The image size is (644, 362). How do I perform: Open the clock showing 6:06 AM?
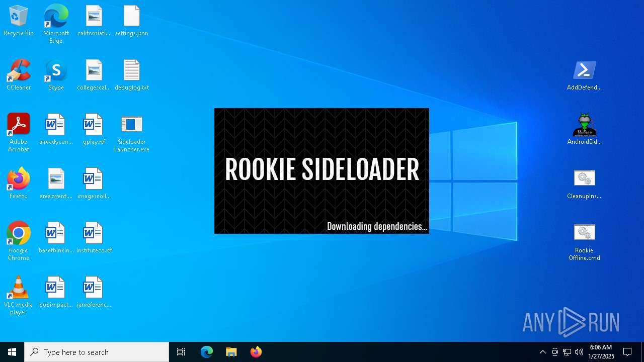601,352
